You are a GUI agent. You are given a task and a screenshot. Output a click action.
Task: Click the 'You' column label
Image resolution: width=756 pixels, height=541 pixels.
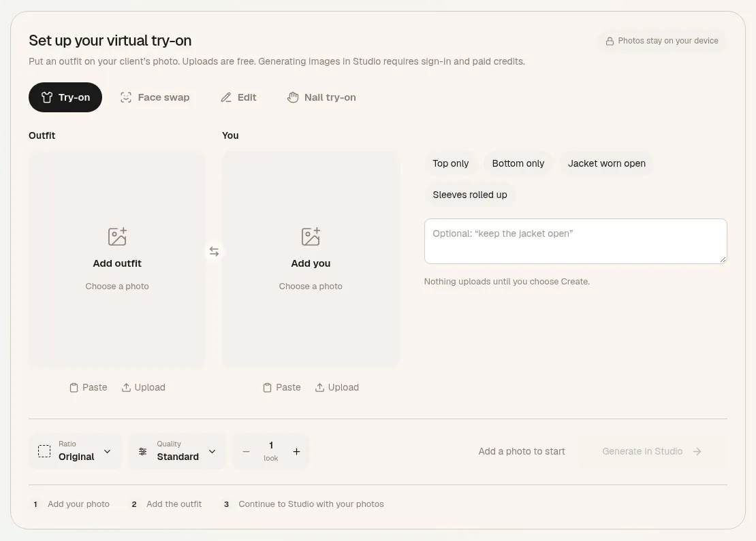230,135
